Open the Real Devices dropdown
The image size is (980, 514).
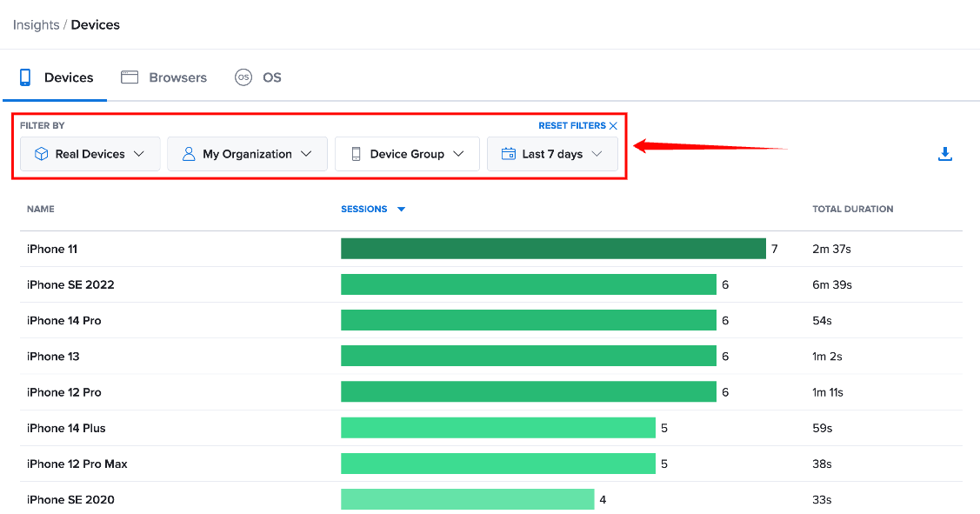pos(90,154)
